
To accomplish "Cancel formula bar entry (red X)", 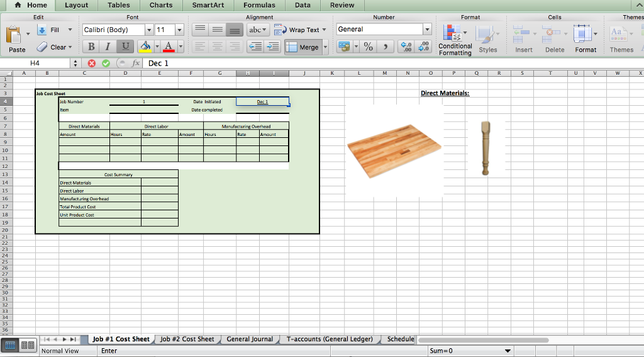I will pyautogui.click(x=92, y=64).
